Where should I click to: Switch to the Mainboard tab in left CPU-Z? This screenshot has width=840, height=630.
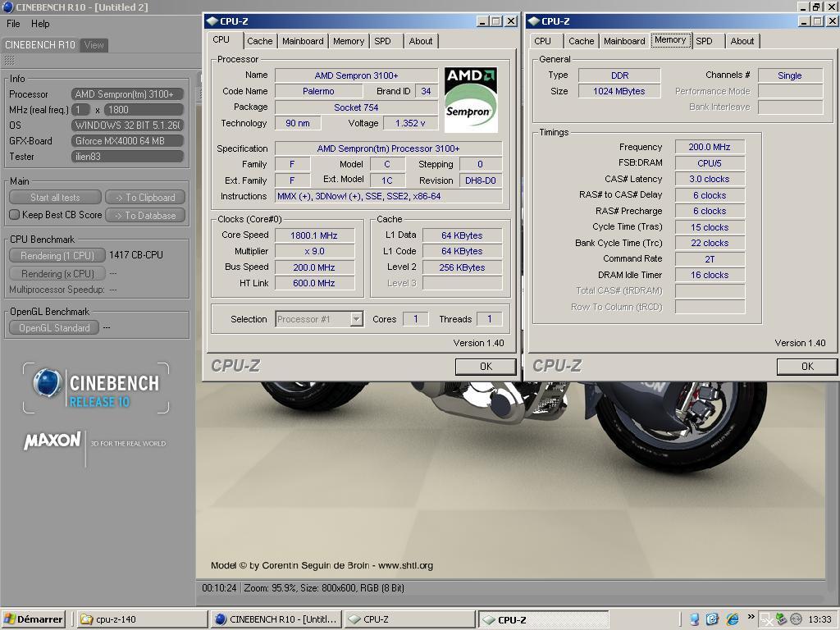click(302, 41)
